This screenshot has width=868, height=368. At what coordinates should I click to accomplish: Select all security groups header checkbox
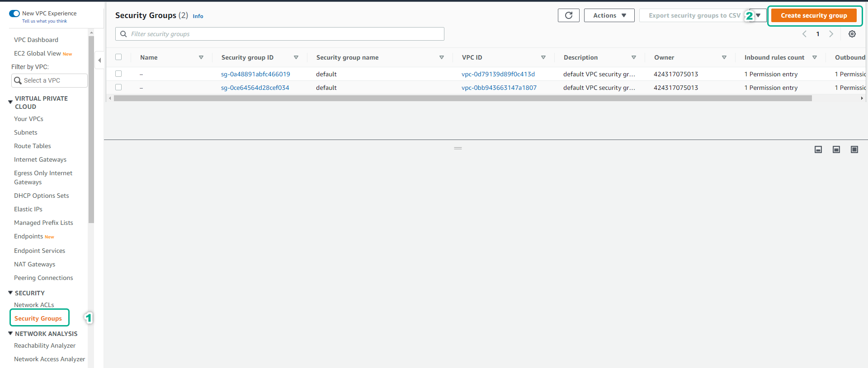[118, 57]
